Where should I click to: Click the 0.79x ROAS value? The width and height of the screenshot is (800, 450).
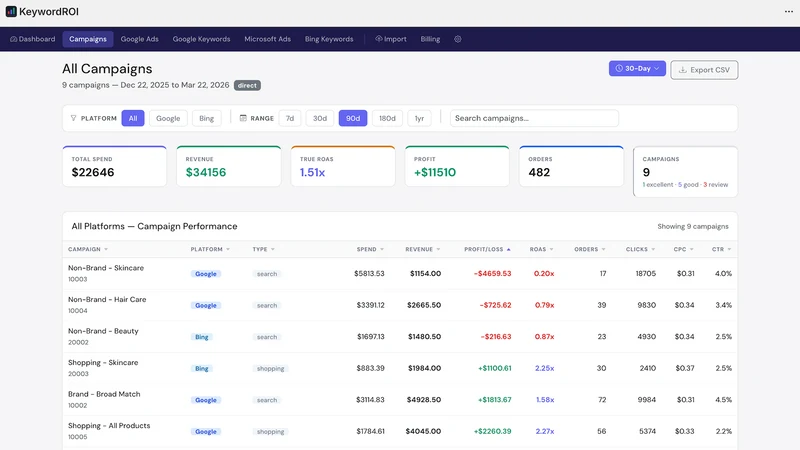tap(544, 306)
